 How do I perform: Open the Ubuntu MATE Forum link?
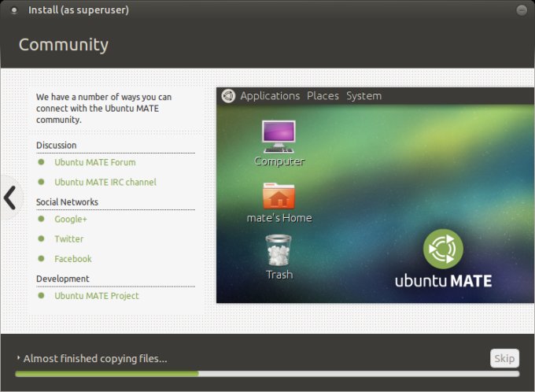pos(95,162)
